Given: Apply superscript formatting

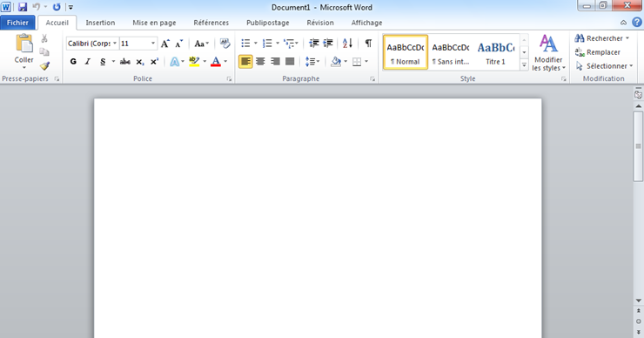Looking at the screenshot, I should [x=154, y=62].
